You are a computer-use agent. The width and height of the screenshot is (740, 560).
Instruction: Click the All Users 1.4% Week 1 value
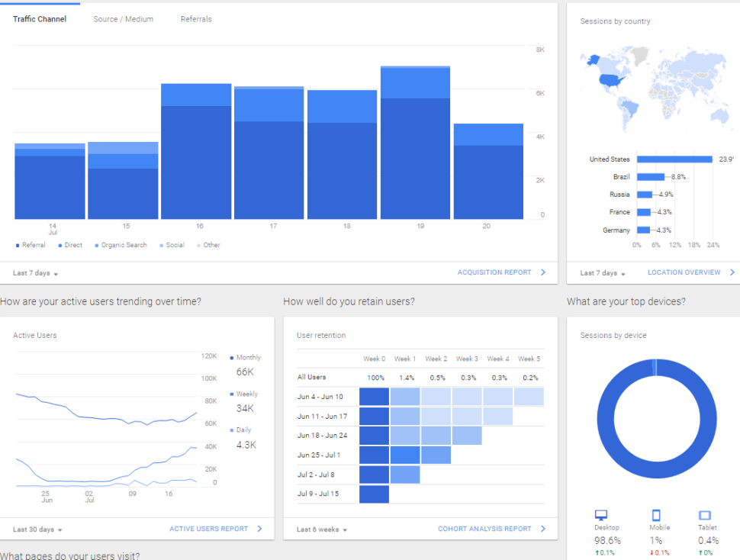tap(407, 378)
